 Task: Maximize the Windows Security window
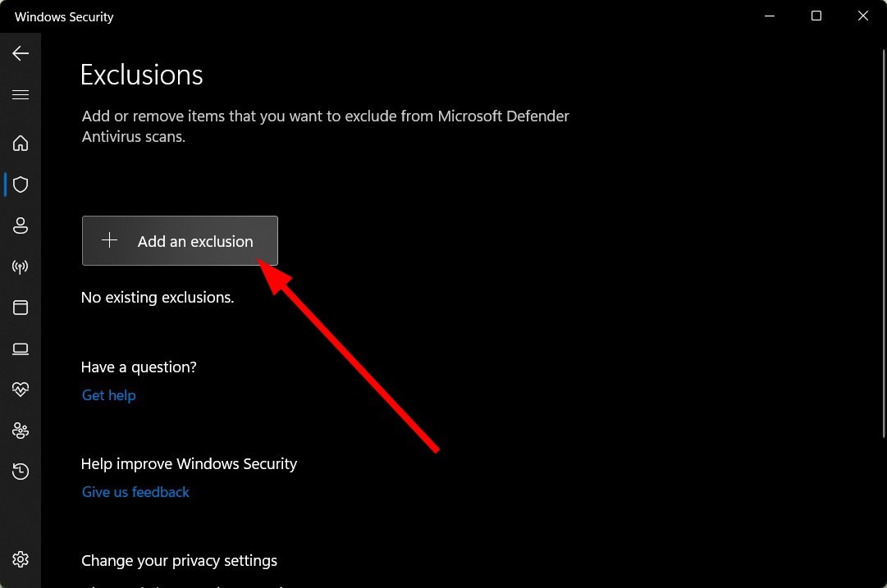[x=816, y=16]
